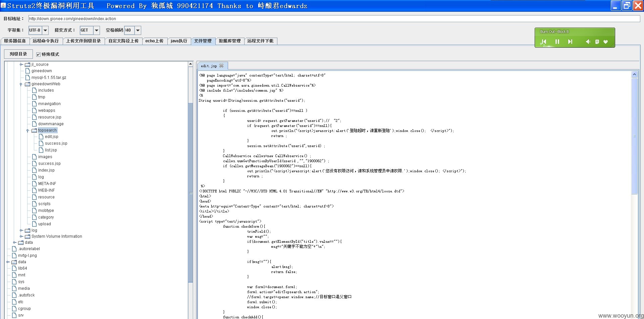
Task: Select the includes tree item
Action: (x=46, y=90)
